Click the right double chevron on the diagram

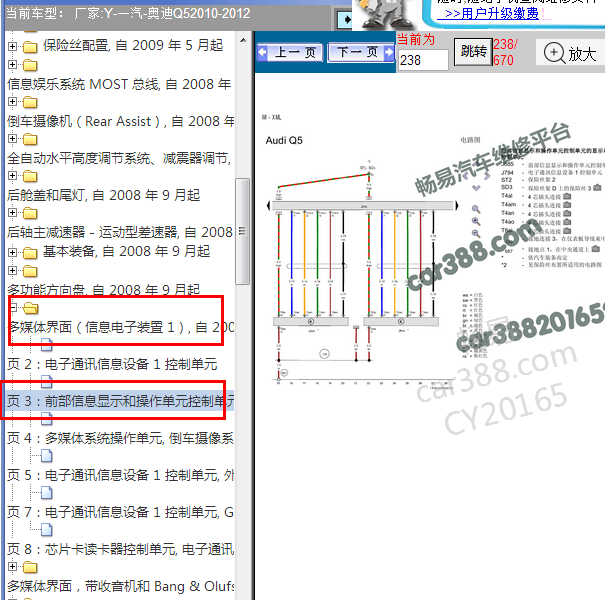(x=487, y=176)
